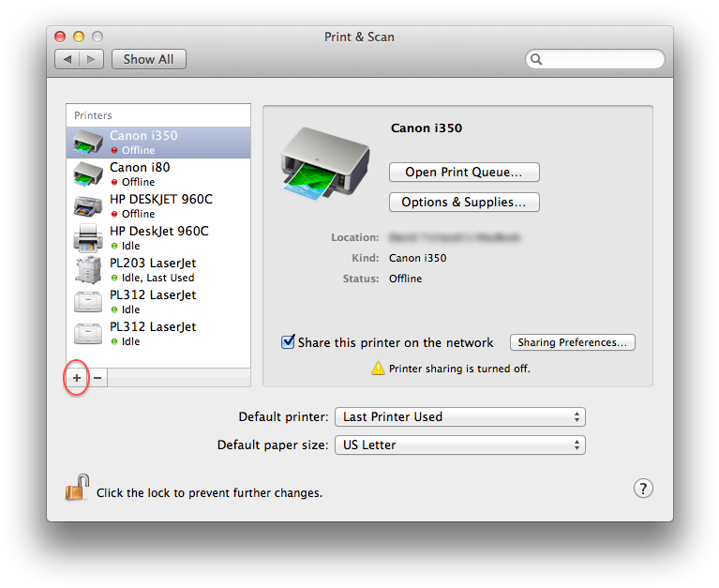Open Sharing Preferences

pos(572,342)
